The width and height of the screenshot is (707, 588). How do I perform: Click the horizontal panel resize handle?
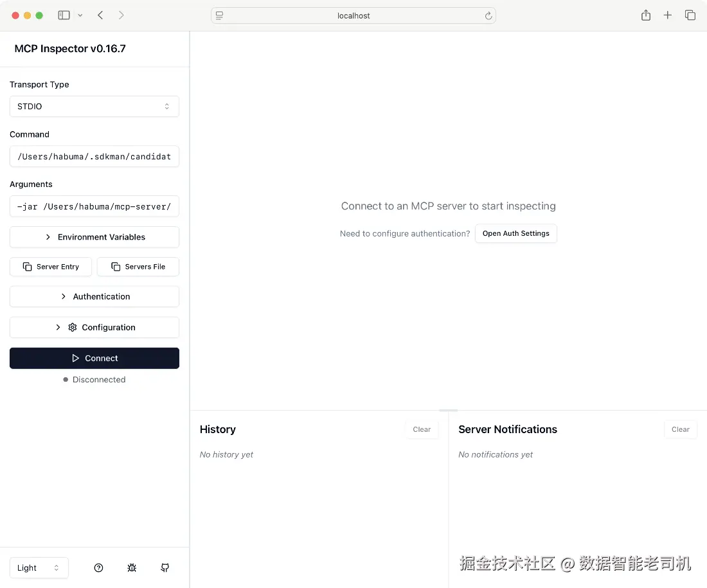click(448, 411)
